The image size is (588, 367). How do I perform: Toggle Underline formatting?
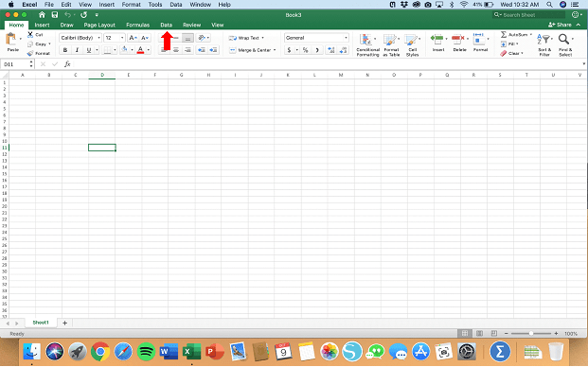[89, 50]
